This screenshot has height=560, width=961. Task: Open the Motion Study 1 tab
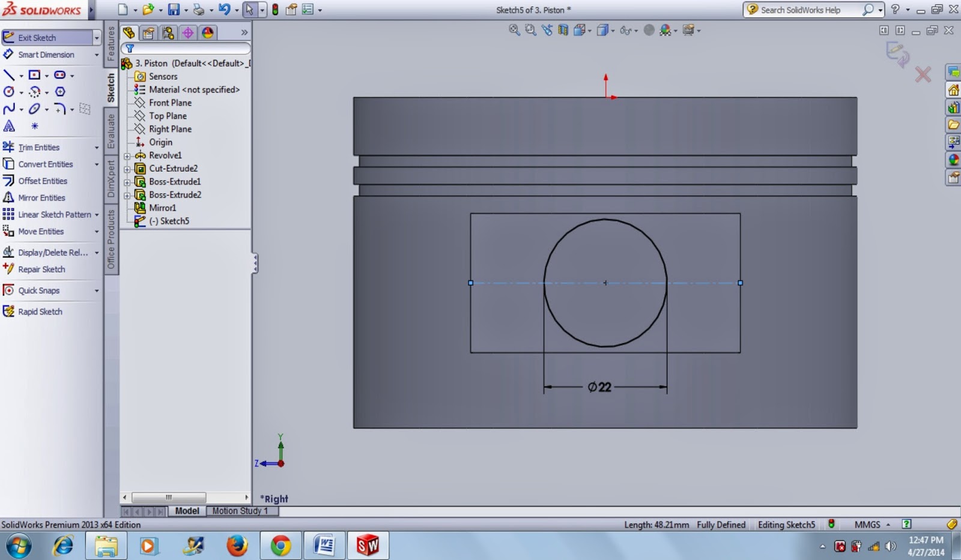pyautogui.click(x=240, y=511)
